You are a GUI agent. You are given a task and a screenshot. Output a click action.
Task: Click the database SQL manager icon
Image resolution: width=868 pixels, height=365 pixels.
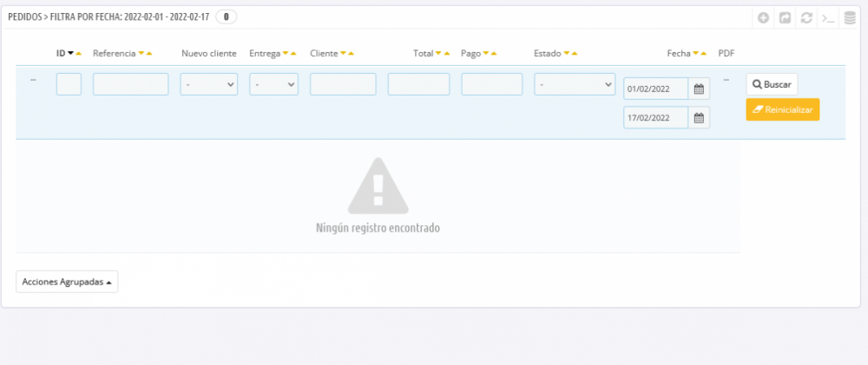coord(849,17)
